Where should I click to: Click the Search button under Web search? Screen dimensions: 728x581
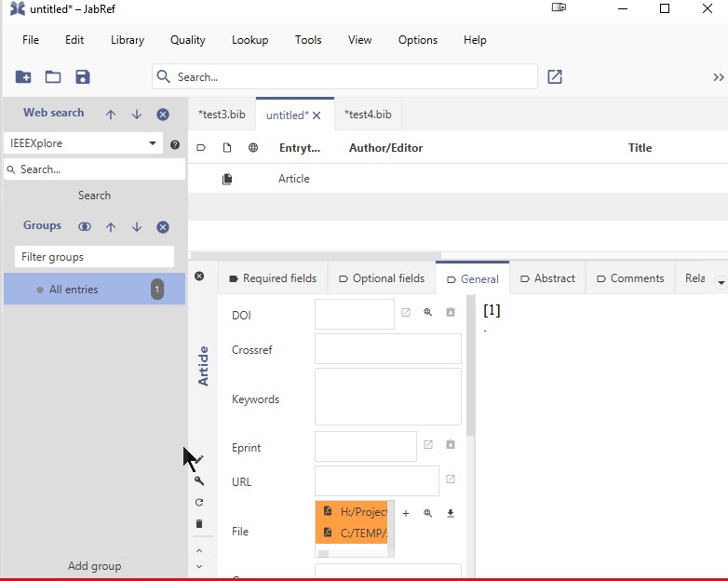94,195
